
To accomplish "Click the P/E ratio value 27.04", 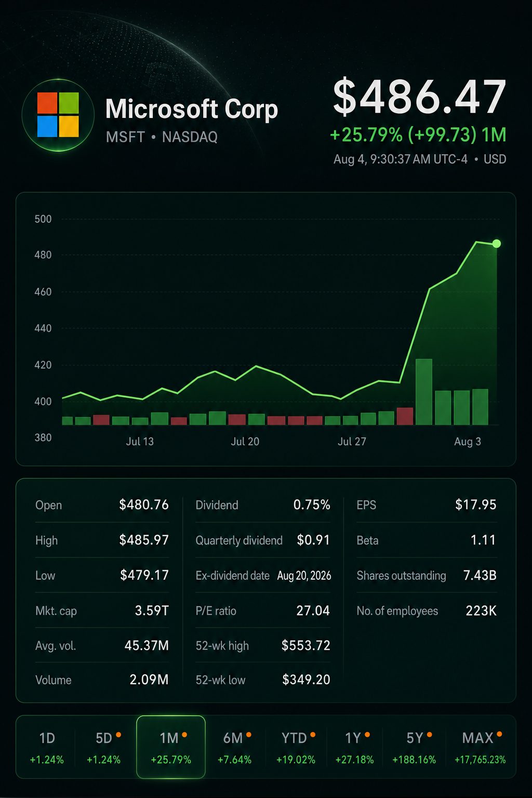I will tap(313, 610).
